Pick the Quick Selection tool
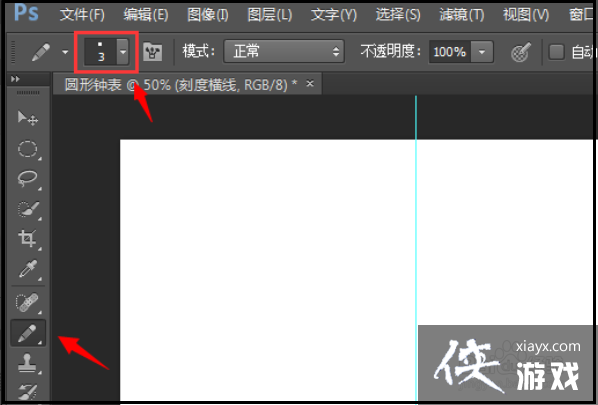The width and height of the screenshot is (598, 405). [28, 209]
